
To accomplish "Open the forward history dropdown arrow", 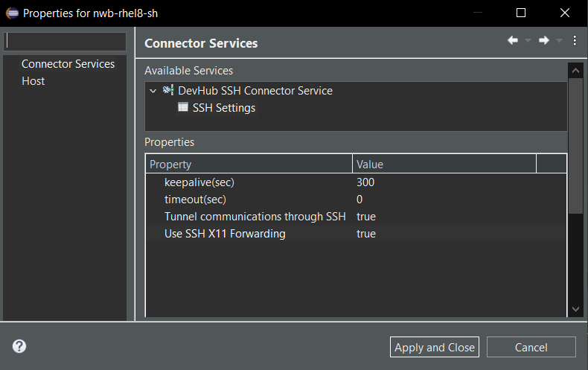I will pyautogui.click(x=559, y=41).
